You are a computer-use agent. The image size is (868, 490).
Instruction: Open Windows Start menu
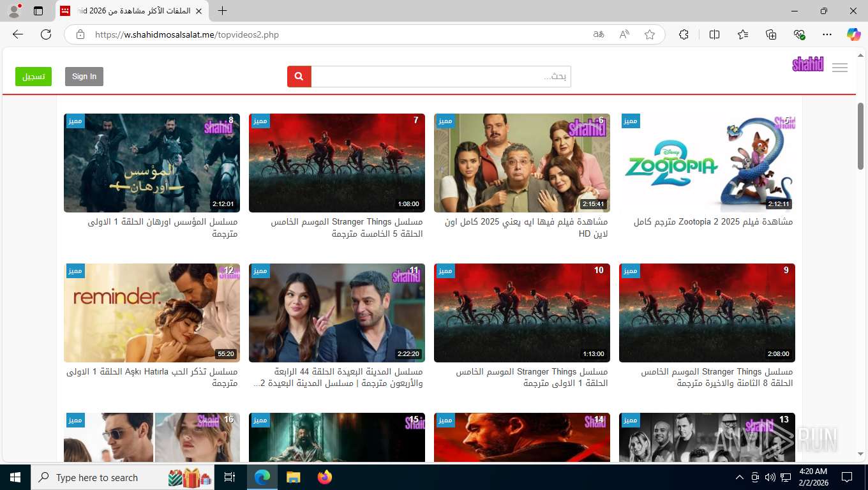click(x=15, y=477)
